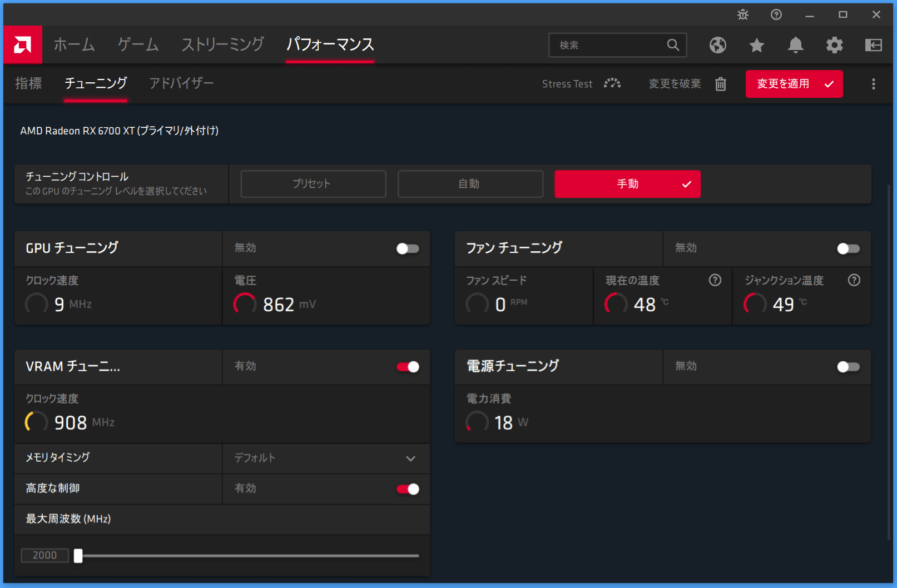
Task: Open the アドバイザー sub-tab
Action: tap(181, 83)
